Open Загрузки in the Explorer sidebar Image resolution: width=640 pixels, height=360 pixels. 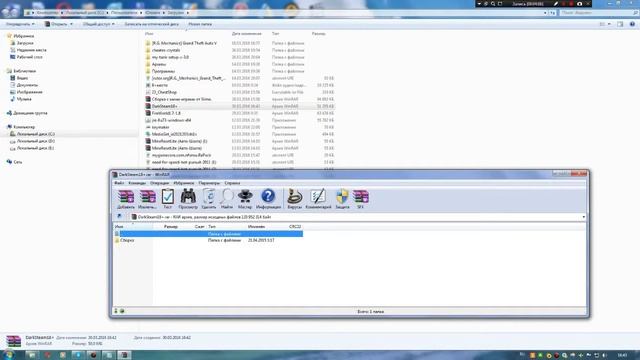[25, 43]
